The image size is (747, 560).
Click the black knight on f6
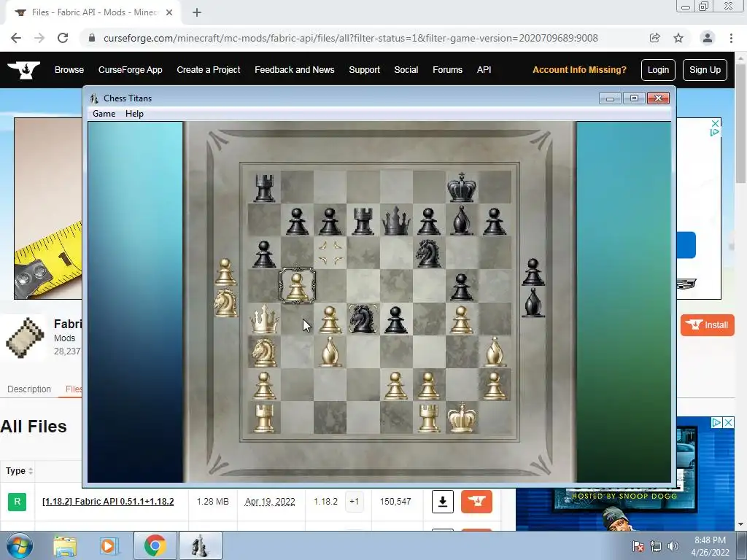coord(428,253)
